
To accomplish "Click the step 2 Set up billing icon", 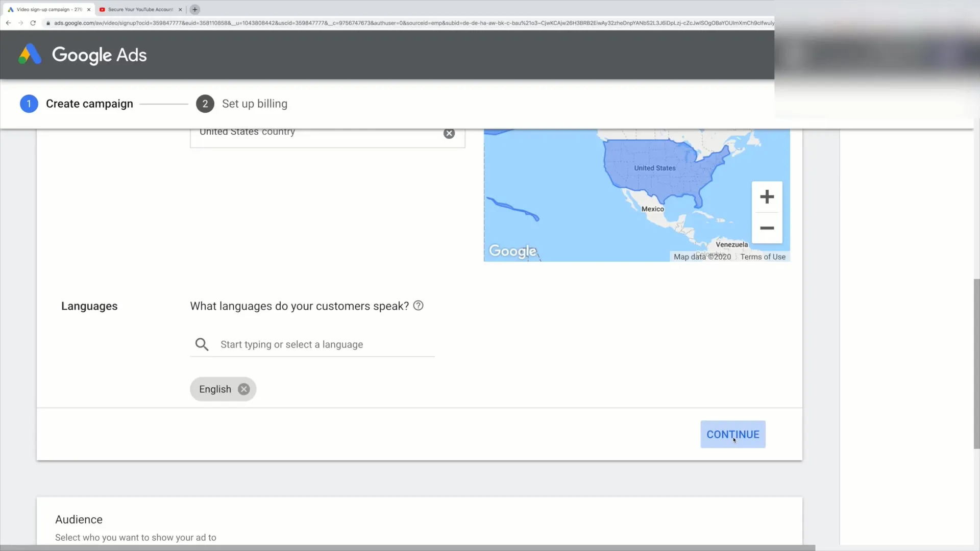I will 205,104.
